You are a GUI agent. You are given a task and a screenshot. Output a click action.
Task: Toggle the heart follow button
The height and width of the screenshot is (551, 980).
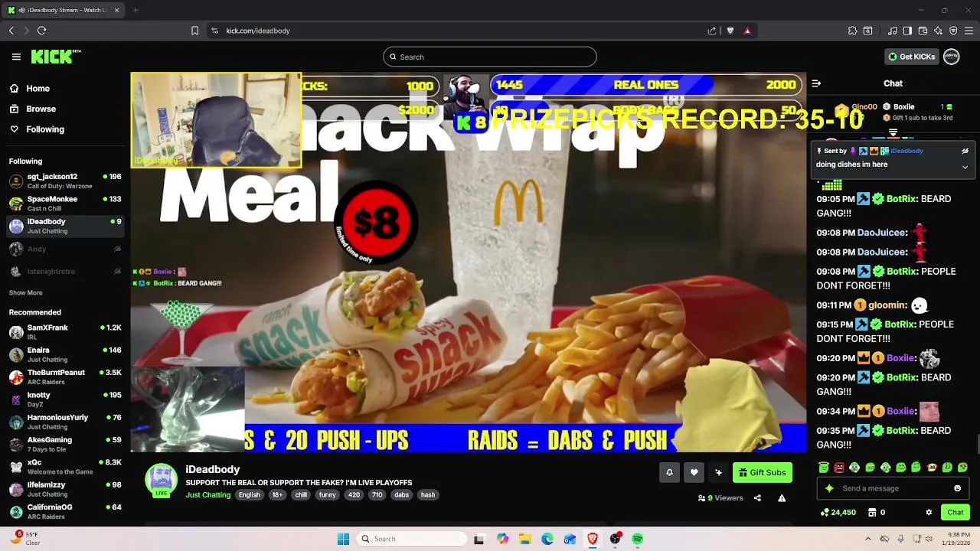694,472
